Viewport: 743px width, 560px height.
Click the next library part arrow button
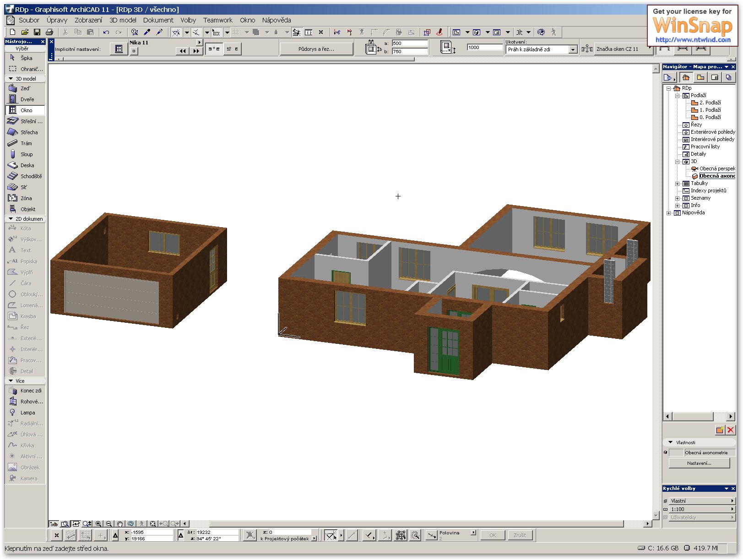click(x=196, y=51)
